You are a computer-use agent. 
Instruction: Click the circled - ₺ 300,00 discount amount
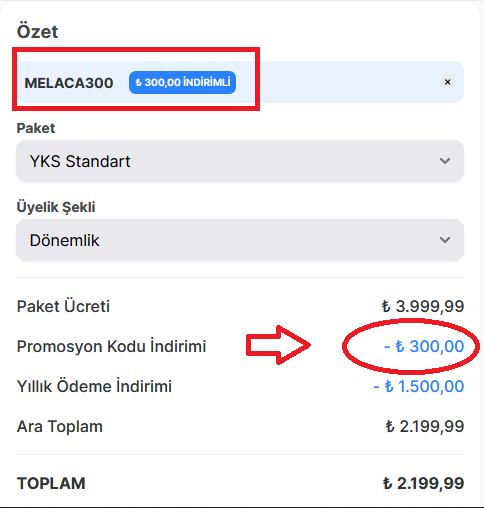424,346
